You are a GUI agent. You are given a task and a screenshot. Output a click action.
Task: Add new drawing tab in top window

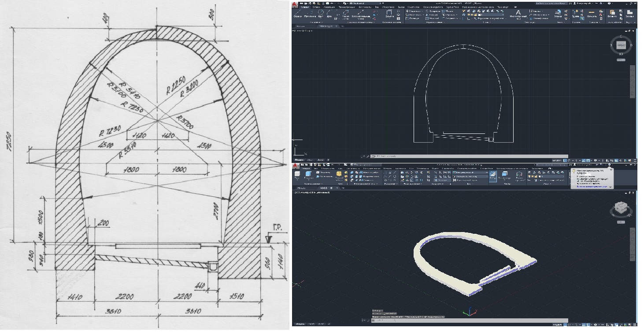click(x=342, y=26)
